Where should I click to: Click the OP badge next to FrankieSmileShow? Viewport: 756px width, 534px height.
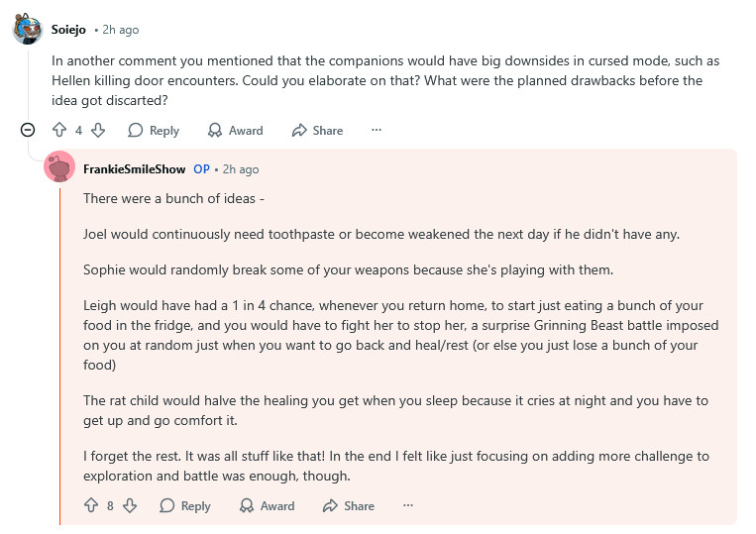[201, 169]
